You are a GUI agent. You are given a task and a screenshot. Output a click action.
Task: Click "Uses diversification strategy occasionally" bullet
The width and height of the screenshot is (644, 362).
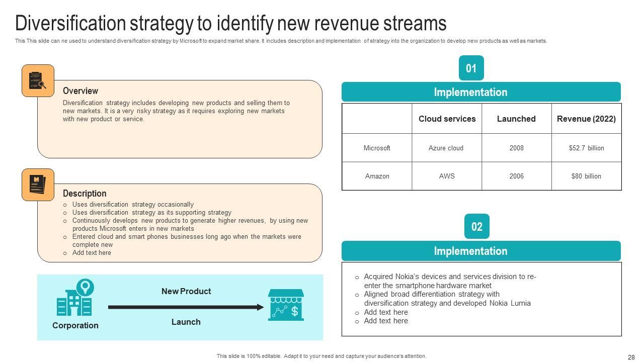point(133,205)
